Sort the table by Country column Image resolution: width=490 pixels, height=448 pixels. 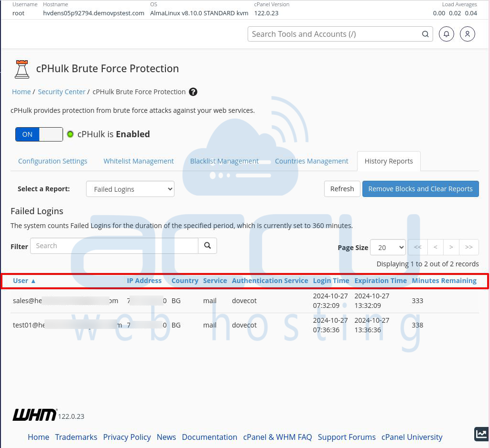(185, 281)
